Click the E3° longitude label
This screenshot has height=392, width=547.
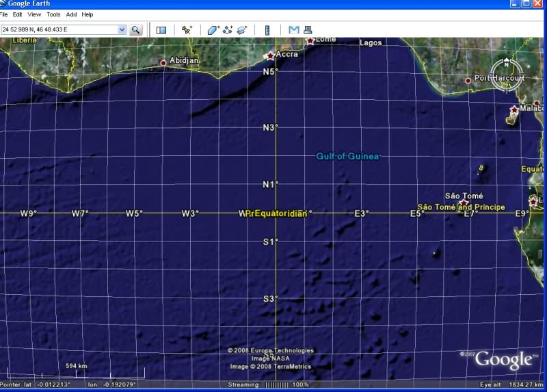[362, 213]
